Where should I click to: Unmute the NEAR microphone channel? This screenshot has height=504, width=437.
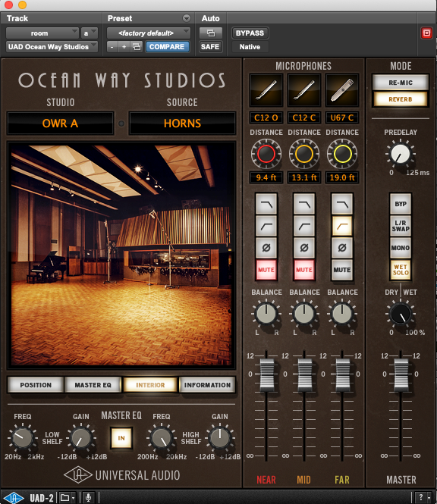tap(266, 270)
